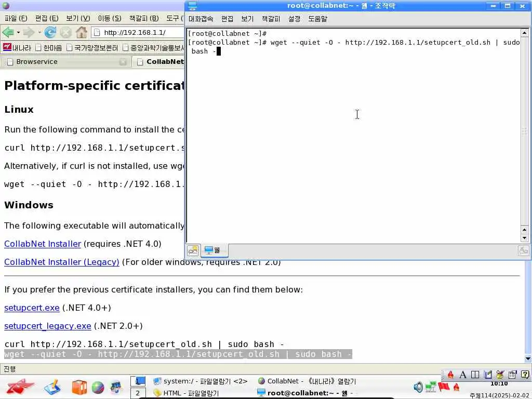Switch to root@collabnet terminal taskbar entry

305,393
